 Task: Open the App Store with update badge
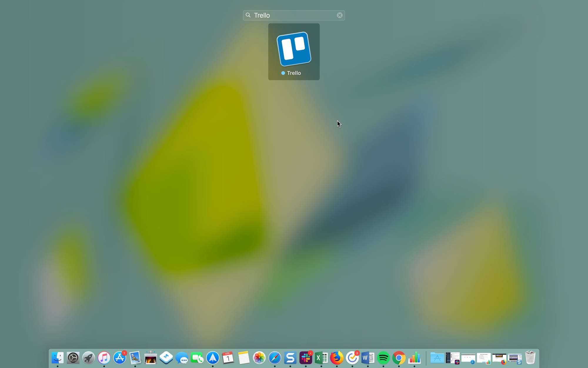[119, 358]
